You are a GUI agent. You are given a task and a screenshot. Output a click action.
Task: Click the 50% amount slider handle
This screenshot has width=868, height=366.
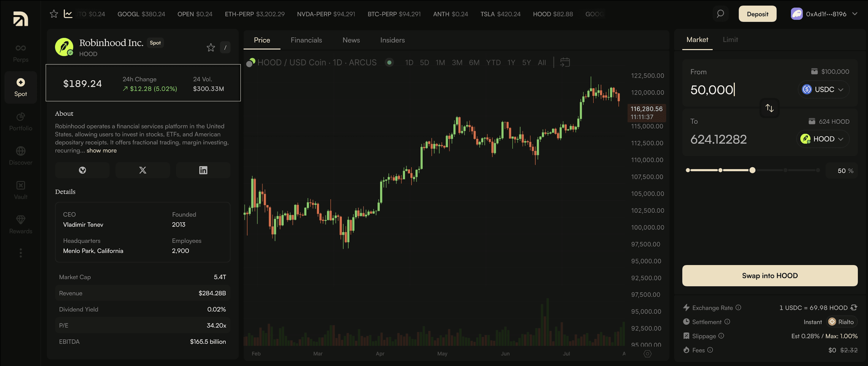[x=752, y=170]
